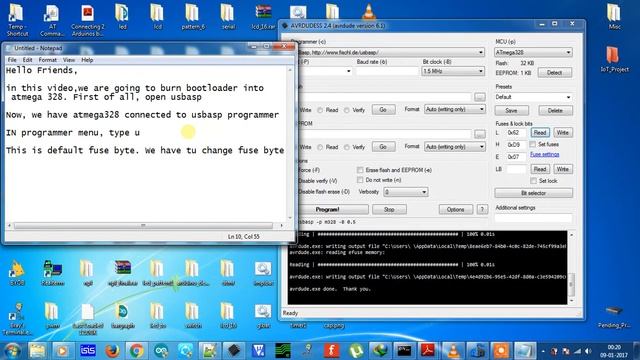Expand the Programmer dropdown in AVRDUDESS
Screen dimensions: 640x360
(x=480, y=53)
